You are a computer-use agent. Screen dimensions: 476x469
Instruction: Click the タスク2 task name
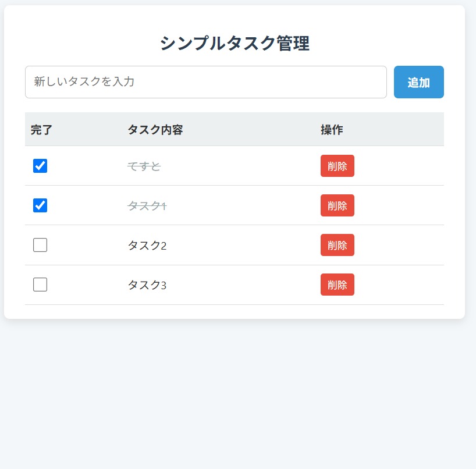click(147, 246)
